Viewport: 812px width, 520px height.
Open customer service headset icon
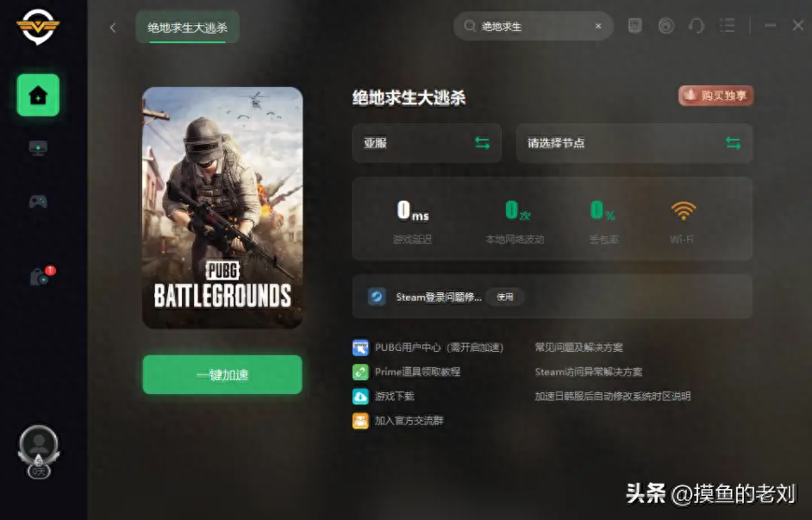pyautogui.click(x=696, y=25)
